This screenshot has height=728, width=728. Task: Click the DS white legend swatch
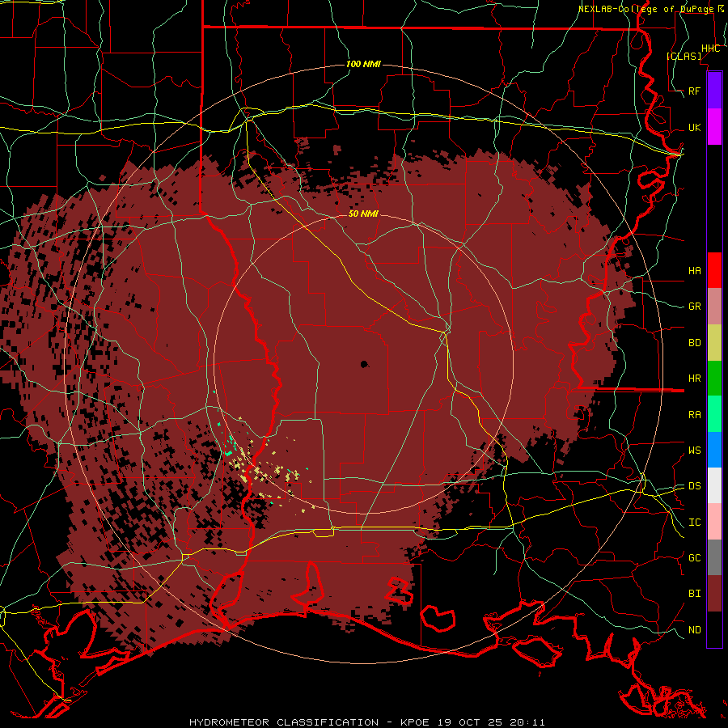tap(714, 485)
